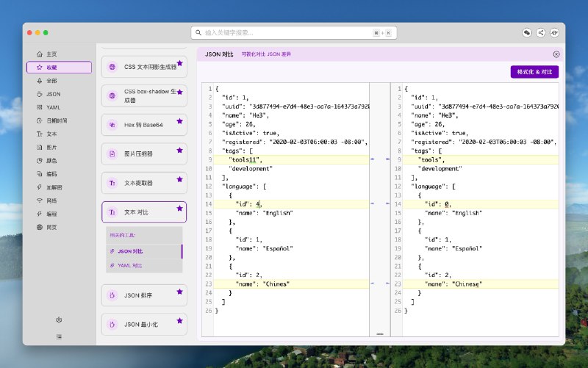
Task: Toggle the star on CSS box-shadow 生成器
Action: click(179, 92)
